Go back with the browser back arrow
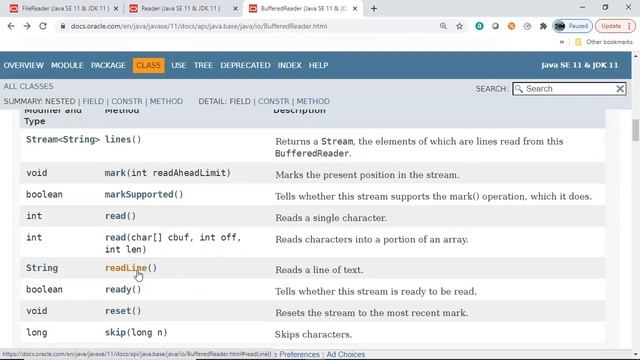Image resolution: width=640 pixels, height=360 pixels. click(11, 26)
